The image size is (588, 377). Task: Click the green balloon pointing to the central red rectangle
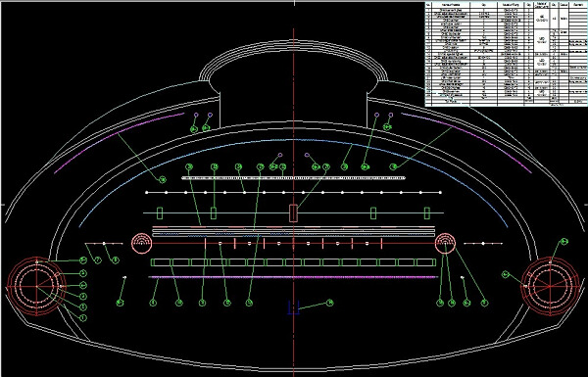[x=326, y=166]
